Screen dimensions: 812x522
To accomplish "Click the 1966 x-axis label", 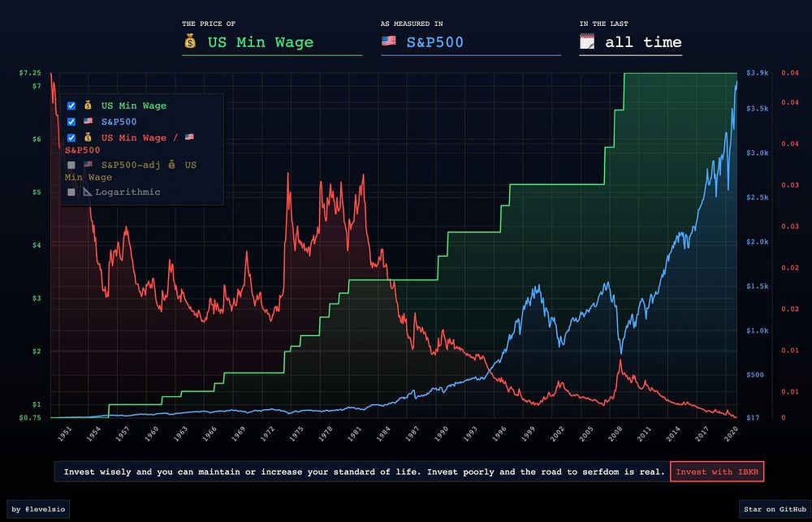I will 209,434.
